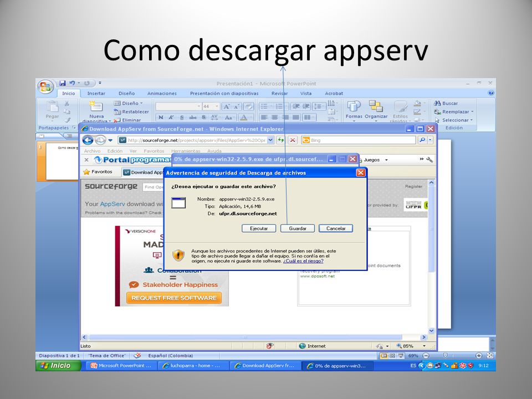Toggle strikethrough abe formatting
The width and height of the screenshot is (532, 399).
pyautogui.click(x=193, y=117)
